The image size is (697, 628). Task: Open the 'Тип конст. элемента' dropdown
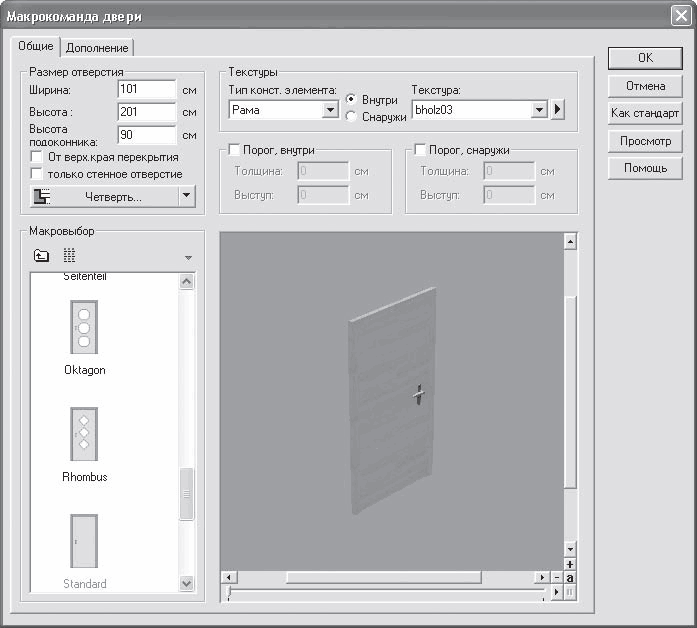pyautogui.click(x=330, y=110)
